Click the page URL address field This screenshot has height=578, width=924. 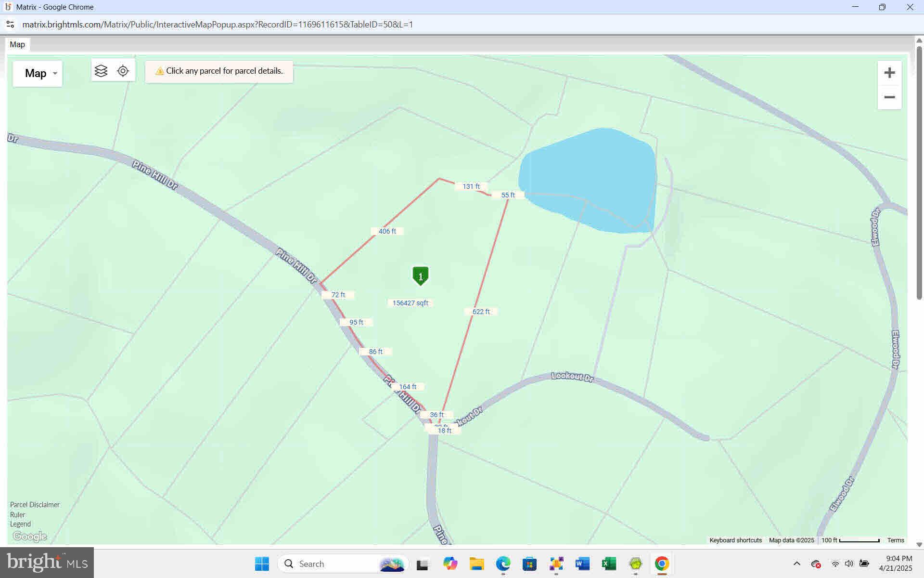[x=218, y=24]
